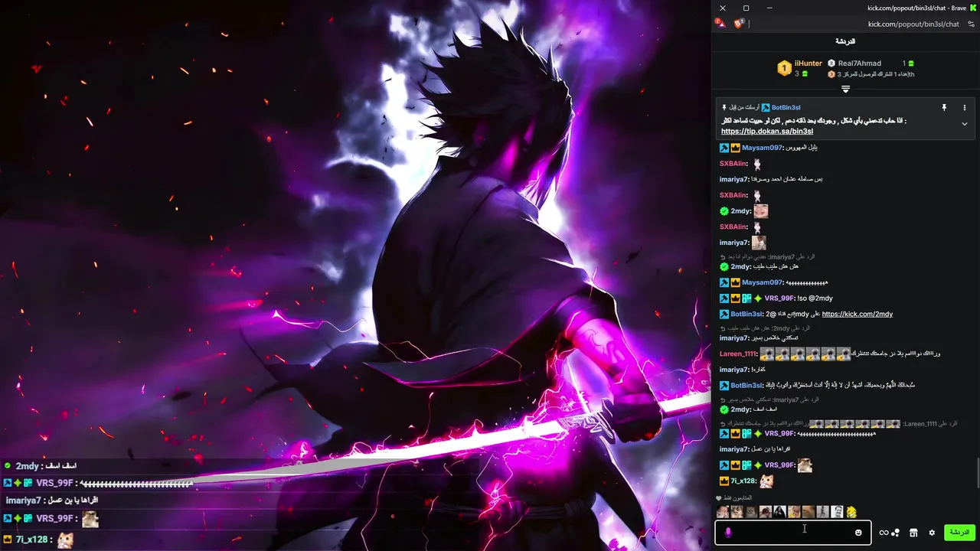Open the emoji picker smiley icon
Image resolution: width=980 pixels, height=551 pixels.
coord(858,533)
